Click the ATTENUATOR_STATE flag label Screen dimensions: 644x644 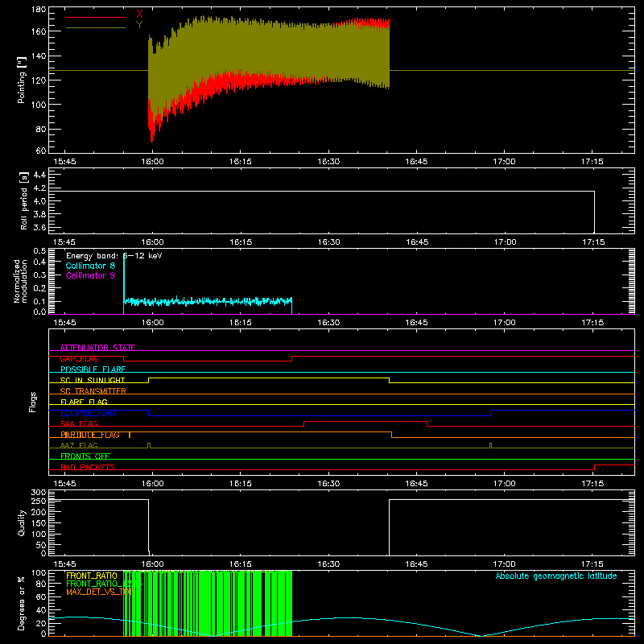(97, 348)
